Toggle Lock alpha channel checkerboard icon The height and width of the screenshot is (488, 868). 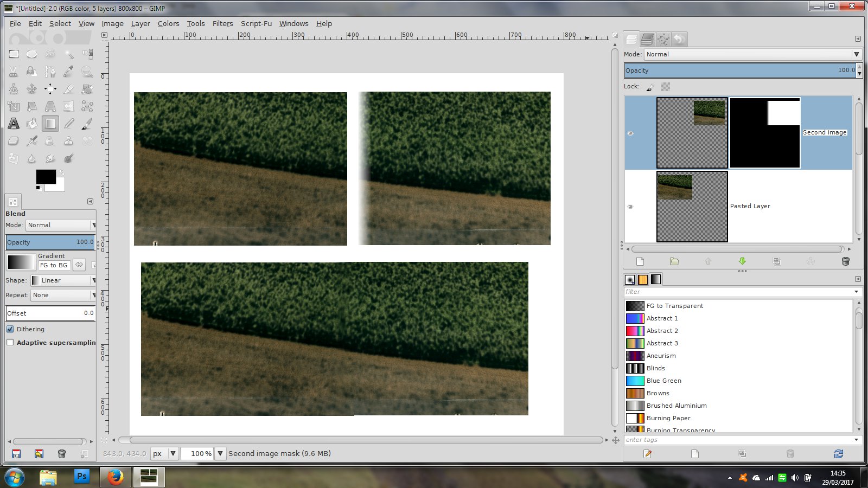pos(666,87)
